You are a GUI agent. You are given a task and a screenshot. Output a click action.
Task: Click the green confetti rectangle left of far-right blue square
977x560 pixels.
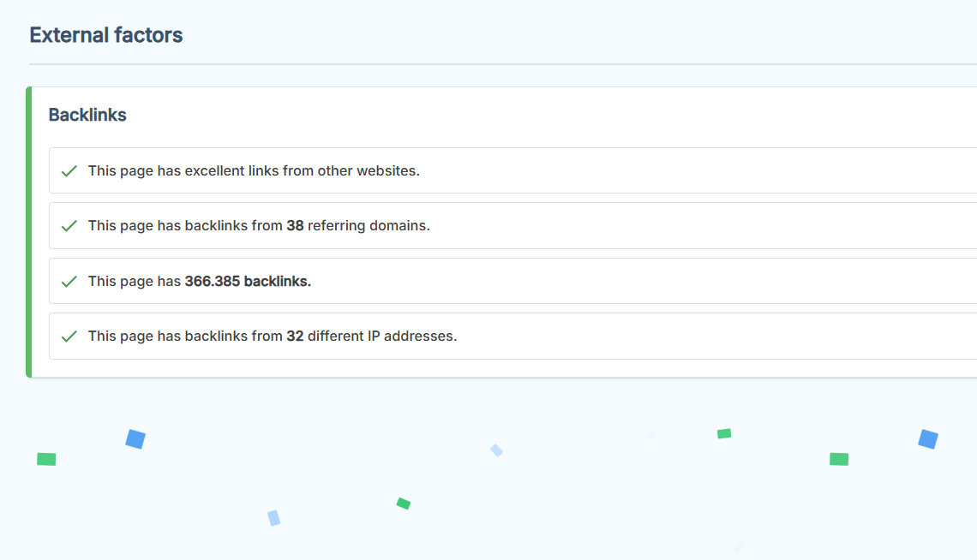point(839,459)
